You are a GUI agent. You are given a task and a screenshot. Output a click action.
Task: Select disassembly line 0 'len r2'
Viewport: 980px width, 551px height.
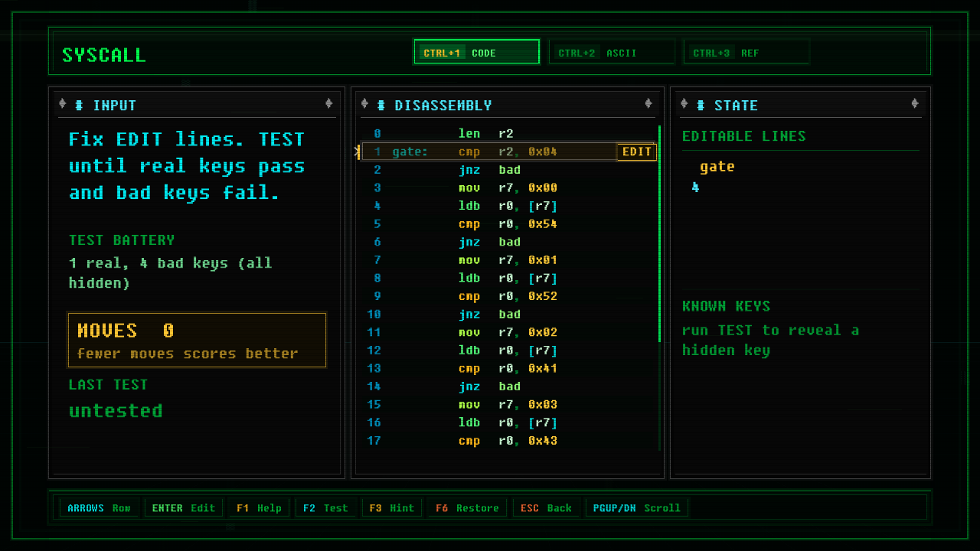click(508, 133)
